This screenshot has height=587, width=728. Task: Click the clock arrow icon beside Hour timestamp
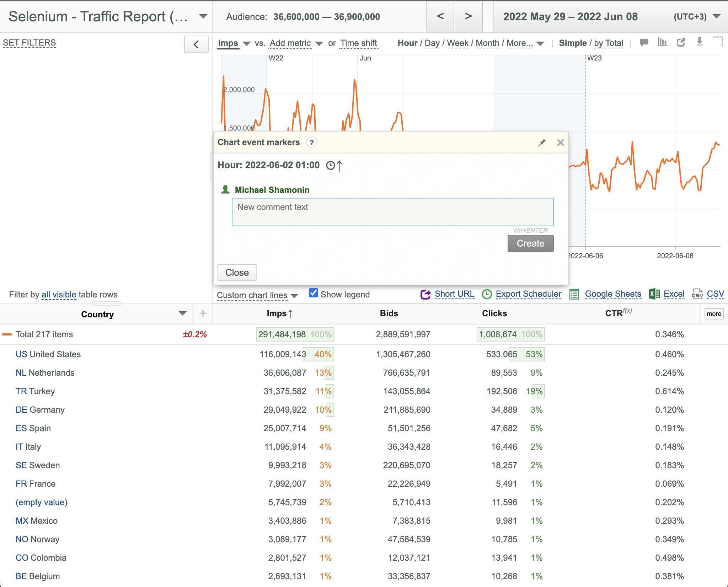click(x=334, y=165)
